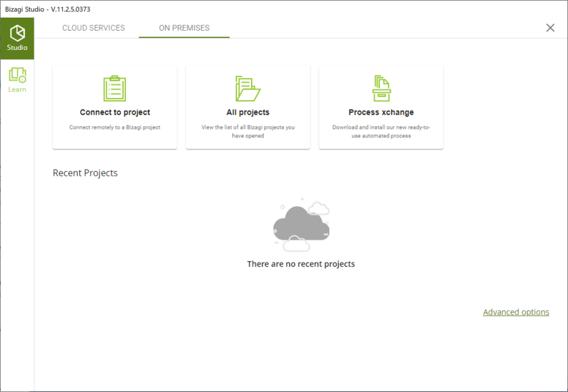
Task: Click 'Connect remotely to a Bizagi project' description
Action: click(115, 127)
